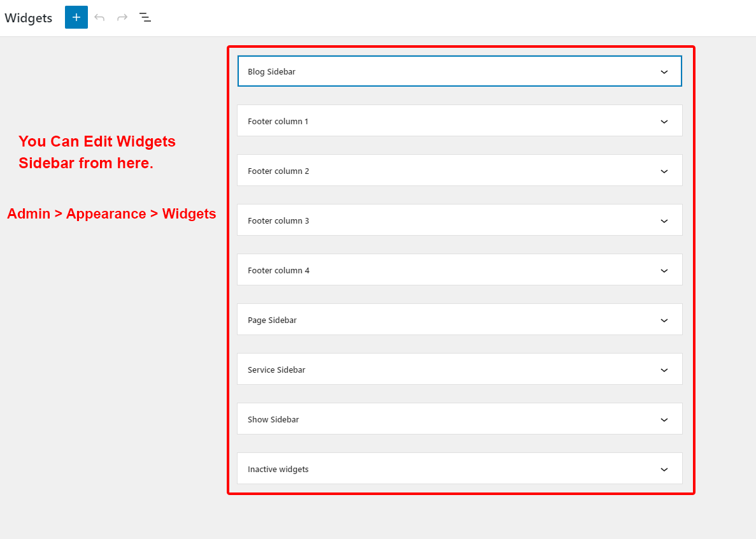The width and height of the screenshot is (756, 539).
Task: Toggle the Footer column 3 chevron arrow
Action: coord(664,221)
